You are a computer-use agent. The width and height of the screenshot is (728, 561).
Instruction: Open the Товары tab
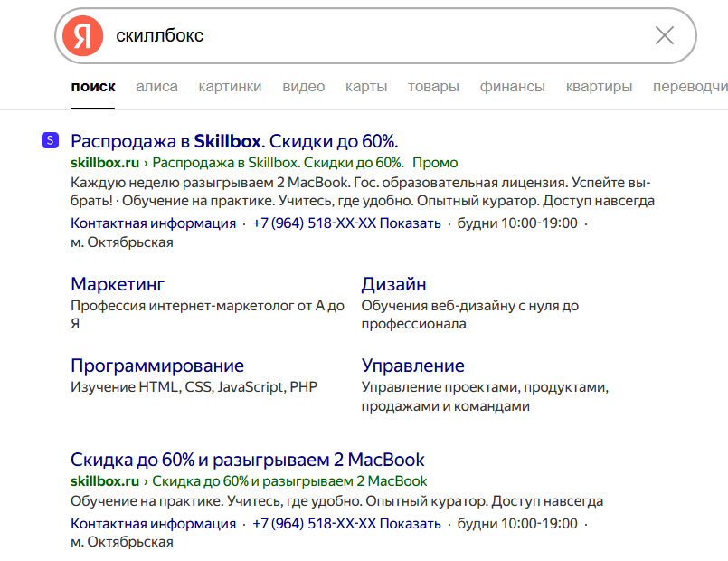(x=433, y=87)
